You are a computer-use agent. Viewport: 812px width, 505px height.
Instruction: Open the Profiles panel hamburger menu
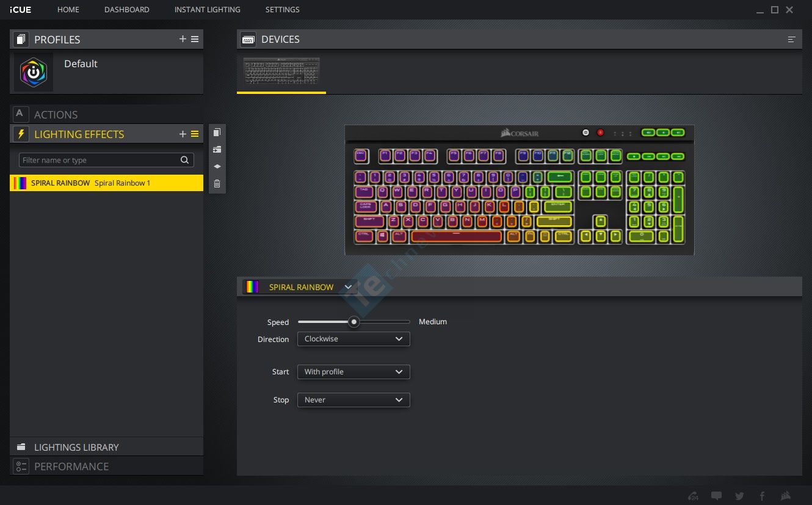tap(195, 39)
